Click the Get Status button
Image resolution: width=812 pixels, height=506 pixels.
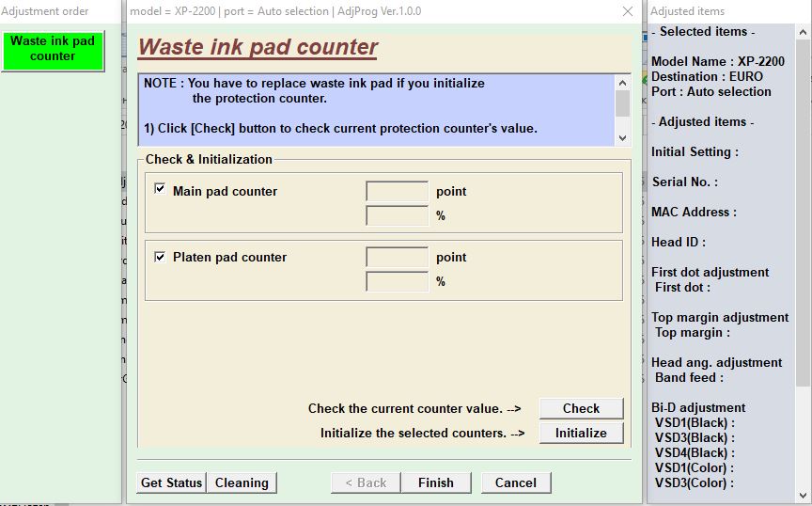(x=171, y=482)
